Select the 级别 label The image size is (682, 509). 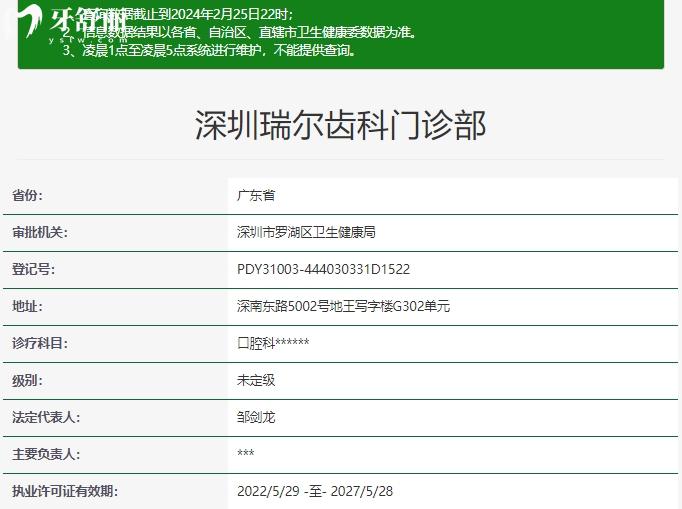(x=27, y=380)
